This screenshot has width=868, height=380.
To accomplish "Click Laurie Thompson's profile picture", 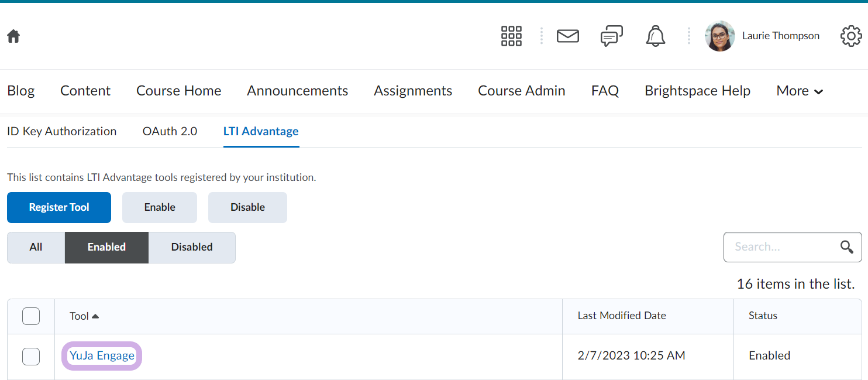I will click(719, 36).
